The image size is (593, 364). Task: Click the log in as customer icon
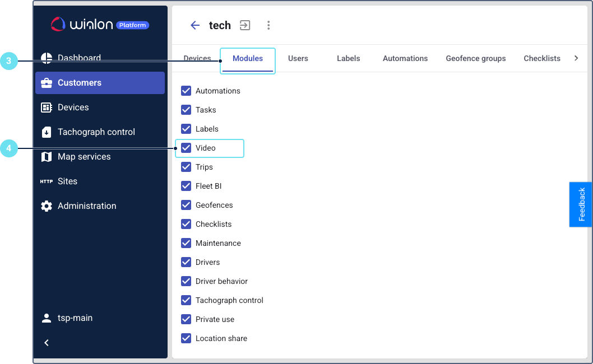pyautogui.click(x=245, y=25)
